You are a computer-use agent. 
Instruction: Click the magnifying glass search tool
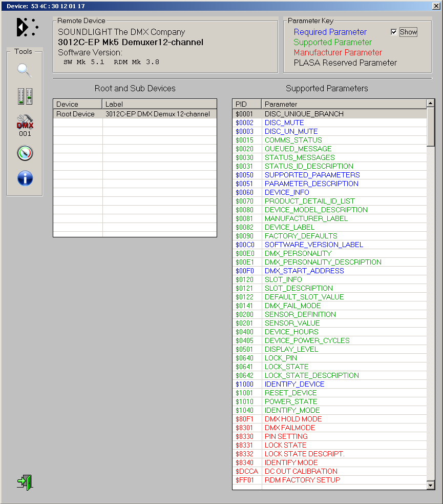(x=25, y=70)
